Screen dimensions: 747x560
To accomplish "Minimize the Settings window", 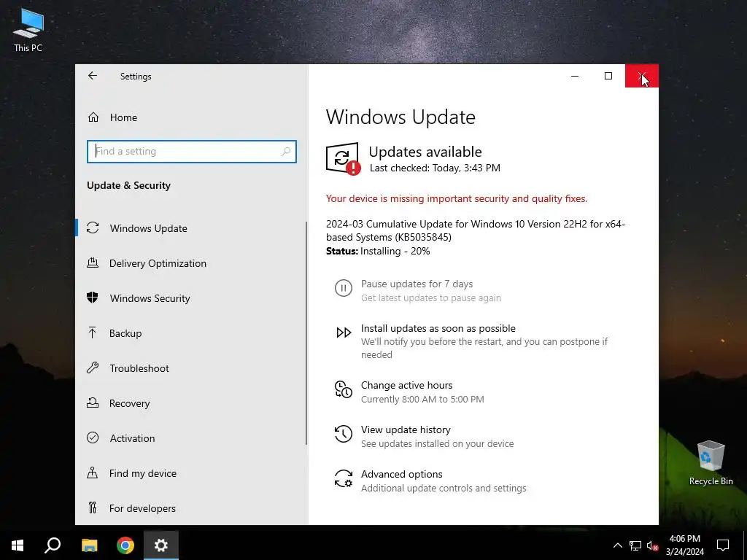I will tap(575, 76).
